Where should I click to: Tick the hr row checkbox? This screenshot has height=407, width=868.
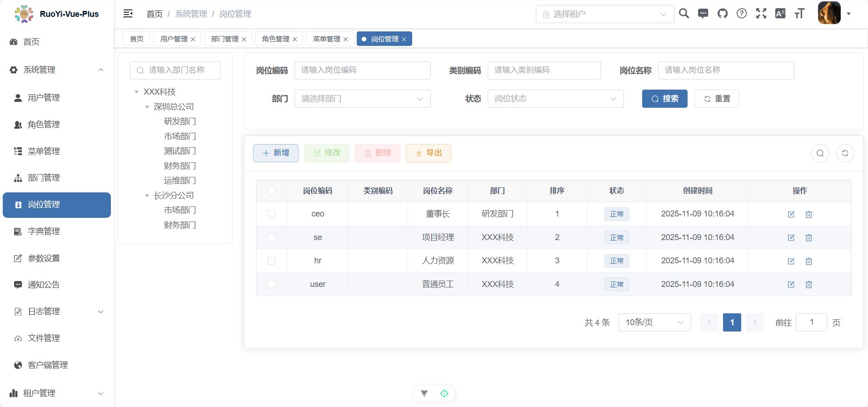click(x=271, y=261)
